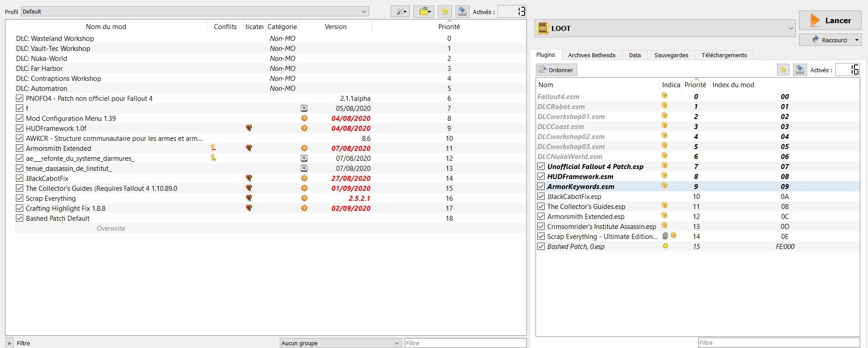Click create backup icon above mod list
Viewport: 868px width, 348px height.
462,12
